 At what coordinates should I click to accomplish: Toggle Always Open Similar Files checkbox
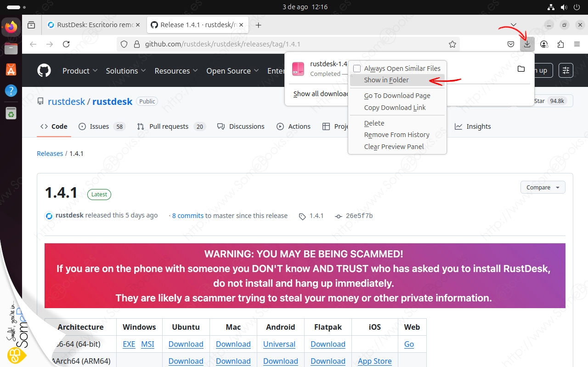(357, 69)
